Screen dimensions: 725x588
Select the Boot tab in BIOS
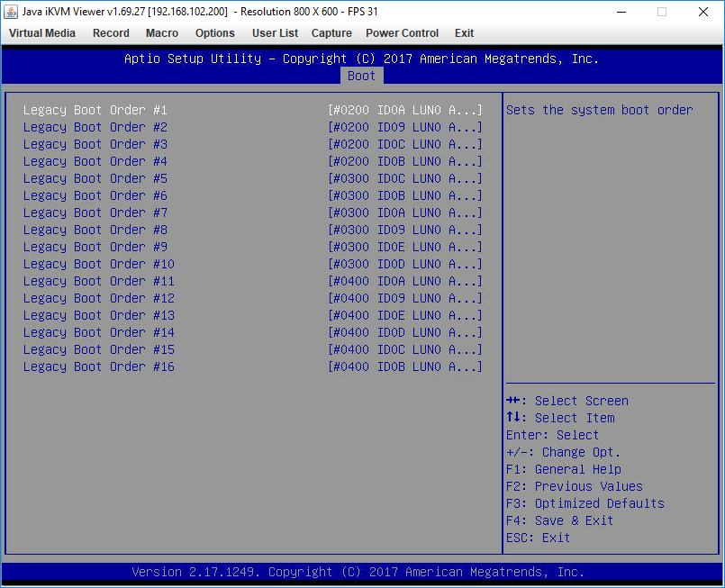[x=361, y=76]
